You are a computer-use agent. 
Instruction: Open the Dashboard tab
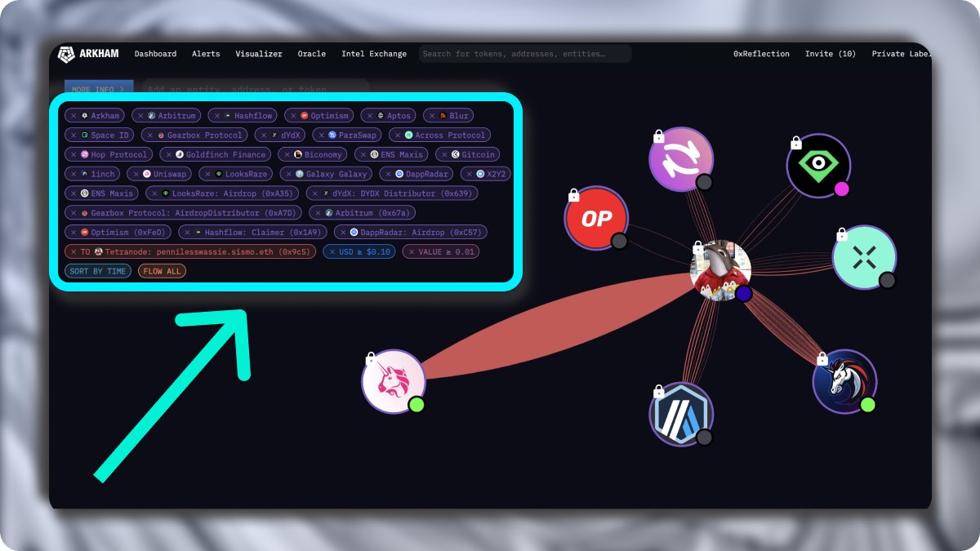point(155,54)
